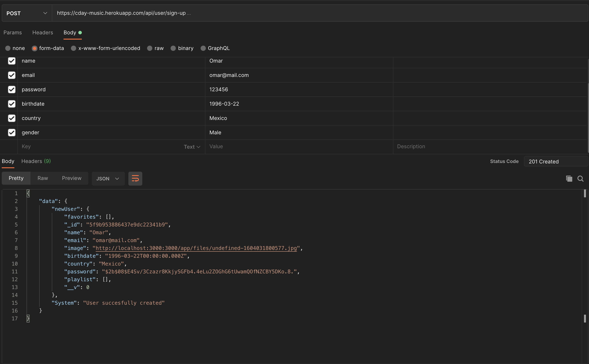Click the wrap lines icon button

pos(135,179)
